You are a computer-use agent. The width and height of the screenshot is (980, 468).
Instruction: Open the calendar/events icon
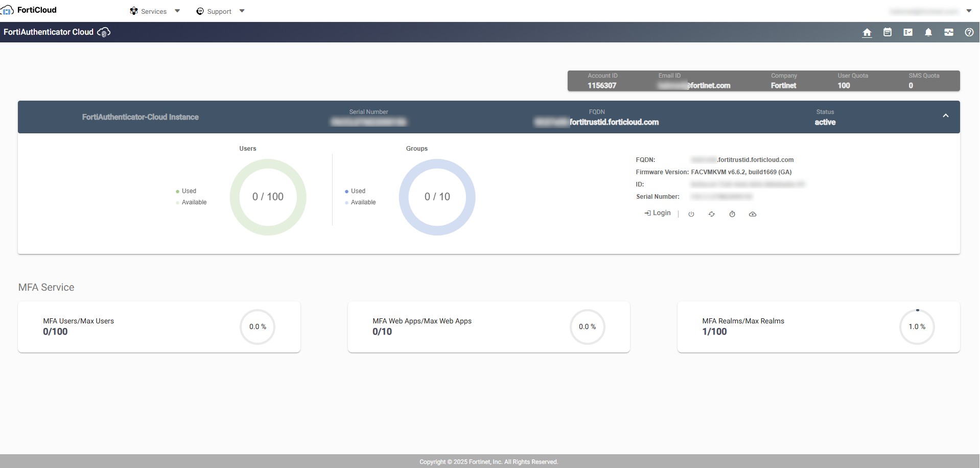point(888,32)
